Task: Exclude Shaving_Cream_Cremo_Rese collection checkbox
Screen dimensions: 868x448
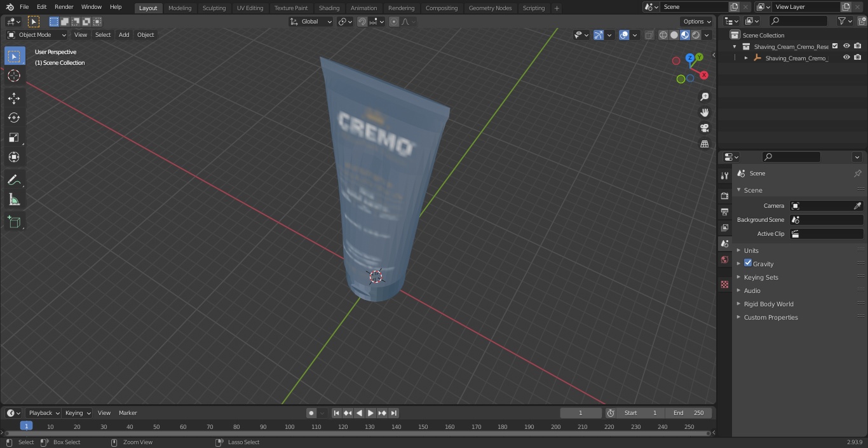Action: (835, 46)
